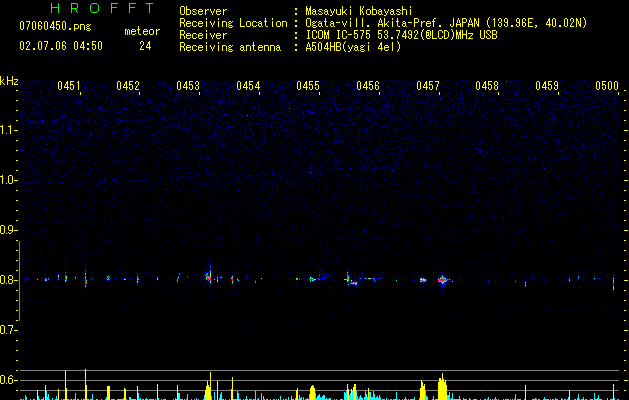This screenshot has width=629, height=400.
Task: Click the A504HB(yagi 4el) antenna text
Action: click(x=353, y=47)
